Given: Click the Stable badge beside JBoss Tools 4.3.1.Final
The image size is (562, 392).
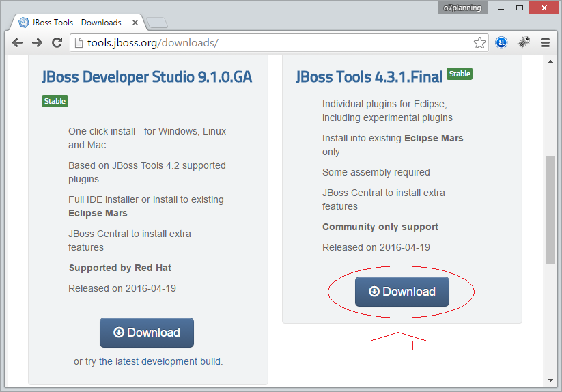Looking at the screenshot, I should [x=460, y=74].
